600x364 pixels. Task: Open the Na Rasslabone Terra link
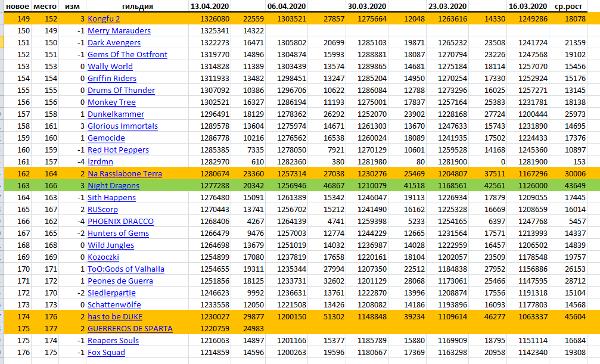tap(125, 173)
